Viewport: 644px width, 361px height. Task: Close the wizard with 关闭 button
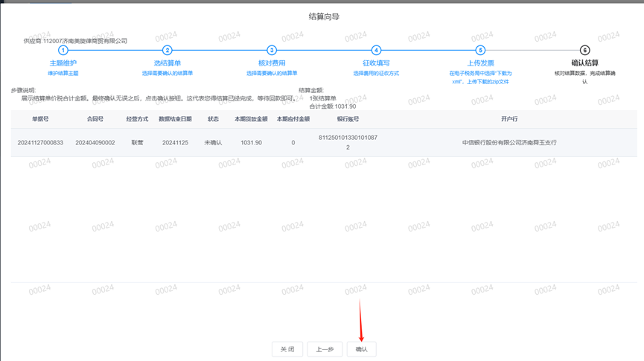point(287,349)
